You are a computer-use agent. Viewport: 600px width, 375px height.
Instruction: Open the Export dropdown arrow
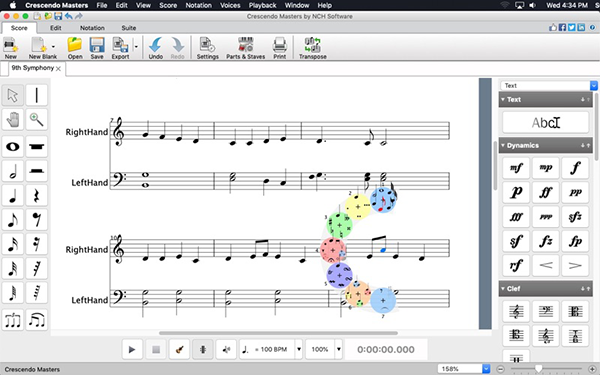click(136, 47)
